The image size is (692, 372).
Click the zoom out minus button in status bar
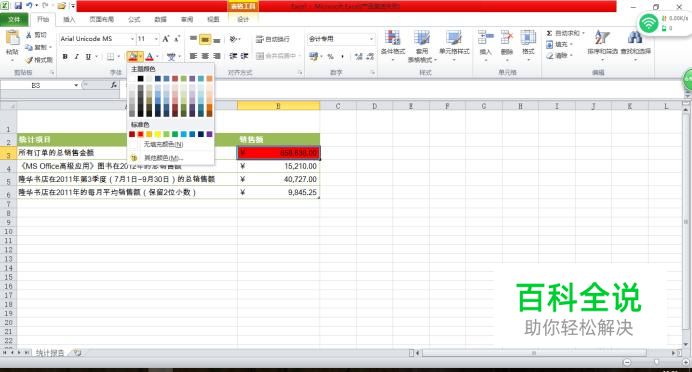tap(627, 362)
